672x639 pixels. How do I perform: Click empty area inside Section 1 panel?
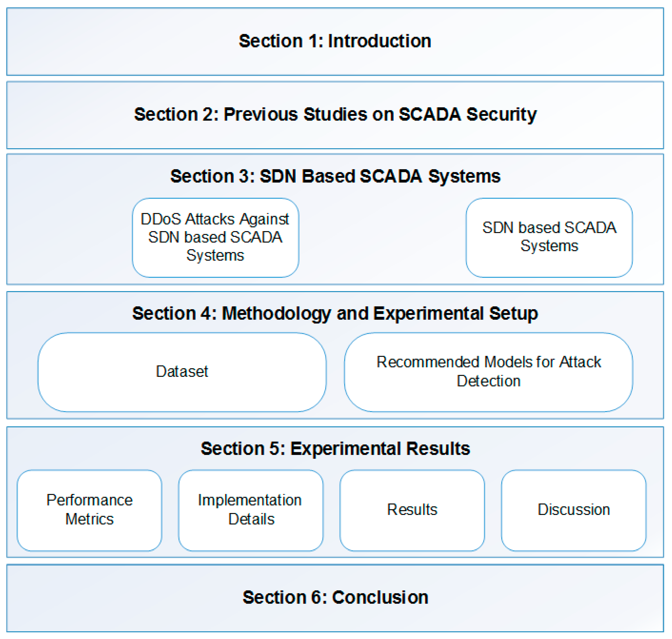click(102, 41)
